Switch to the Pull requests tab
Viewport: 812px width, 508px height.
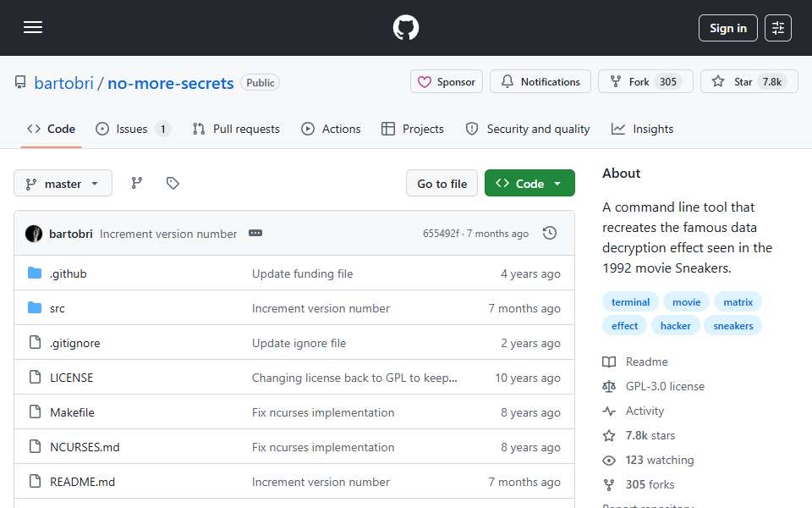click(236, 129)
